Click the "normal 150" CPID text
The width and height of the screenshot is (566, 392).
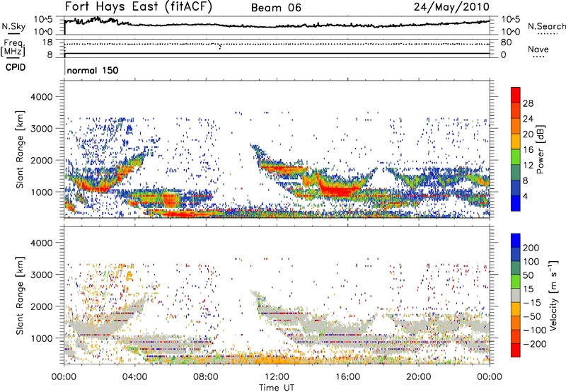(x=93, y=70)
